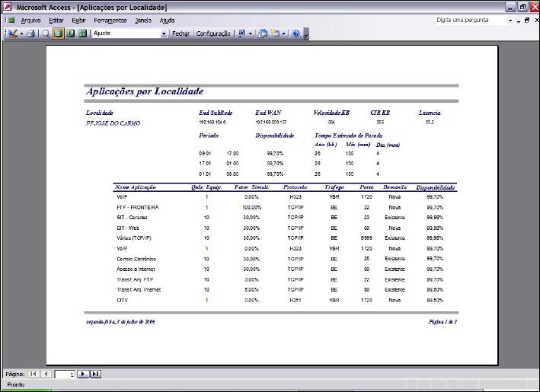Image resolution: width=540 pixels, height=392 pixels.
Task: Click the H261 protocol cell
Action: (296, 300)
